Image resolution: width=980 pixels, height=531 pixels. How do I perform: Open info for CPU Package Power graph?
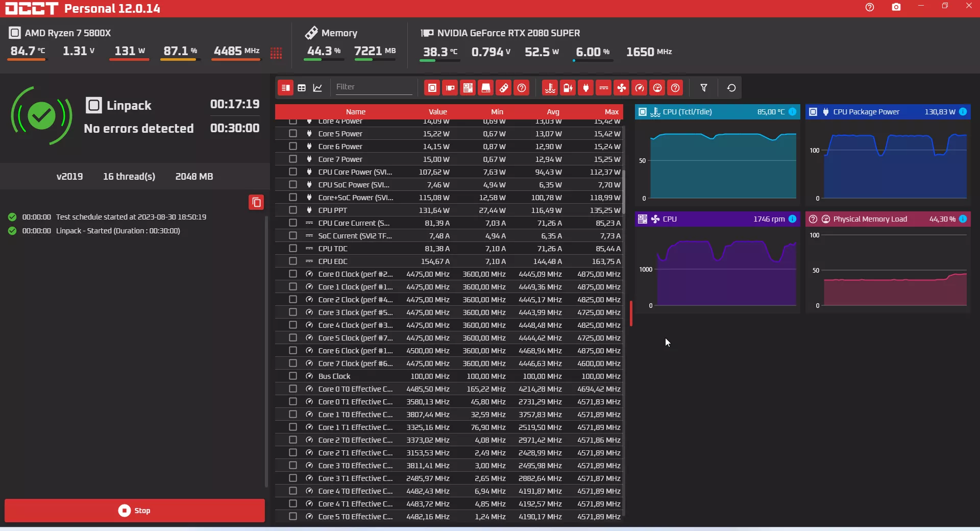[963, 112]
